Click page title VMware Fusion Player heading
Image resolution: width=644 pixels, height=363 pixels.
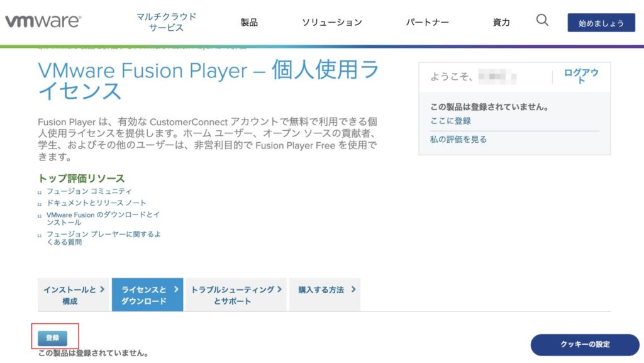pyautogui.click(x=209, y=80)
